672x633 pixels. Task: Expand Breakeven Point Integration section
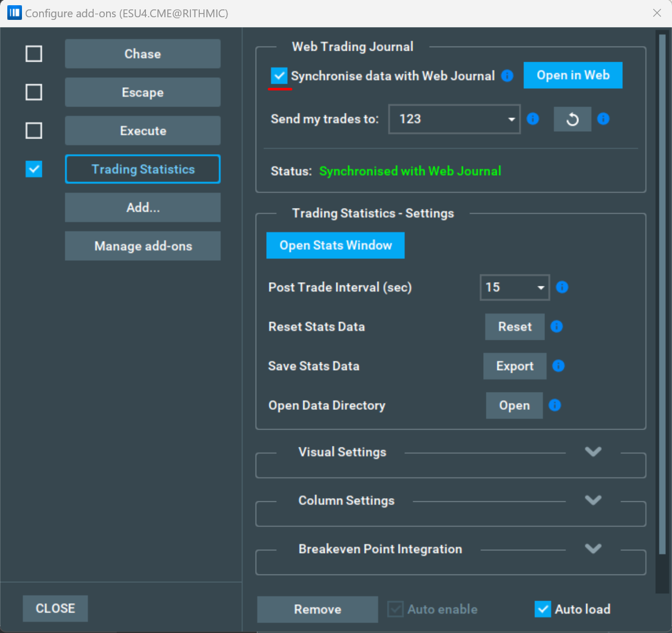point(593,549)
